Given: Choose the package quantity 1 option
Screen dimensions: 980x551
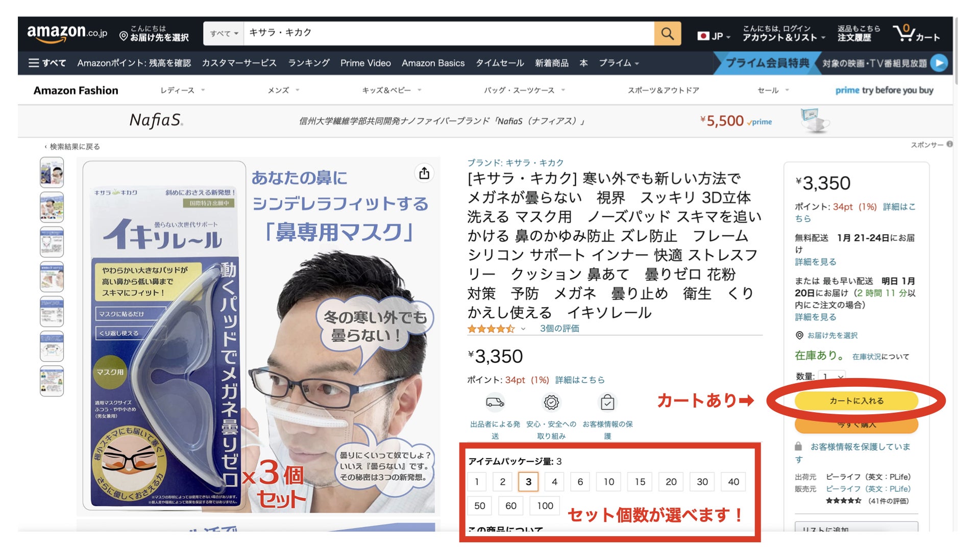Looking at the screenshot, I should click(x=477, y=482).
